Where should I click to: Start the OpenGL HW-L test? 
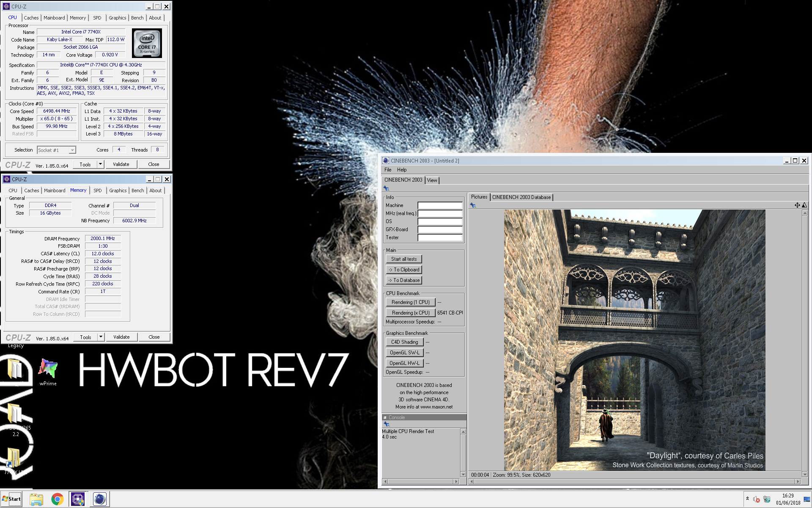[405, 363]
